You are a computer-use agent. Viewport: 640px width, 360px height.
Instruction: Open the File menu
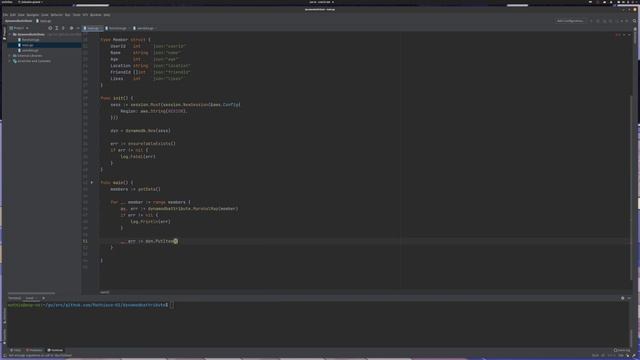click(5, 15)
